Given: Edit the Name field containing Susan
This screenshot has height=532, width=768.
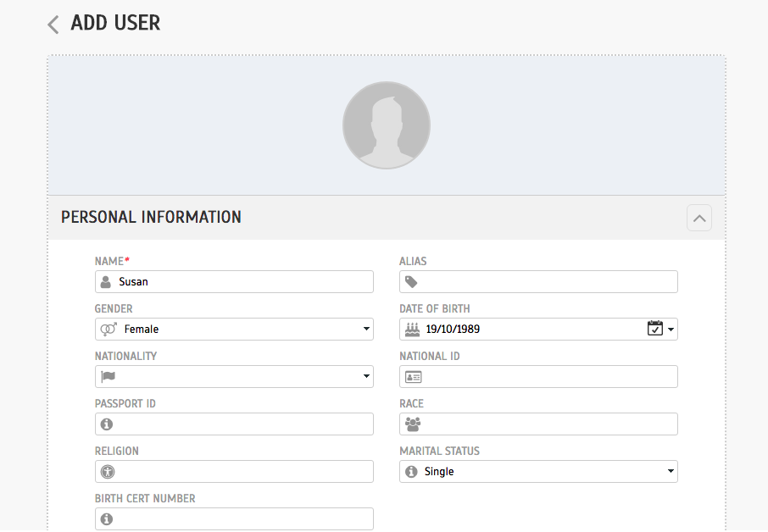Looking at the screenshot, I should [x=234, y=282].
